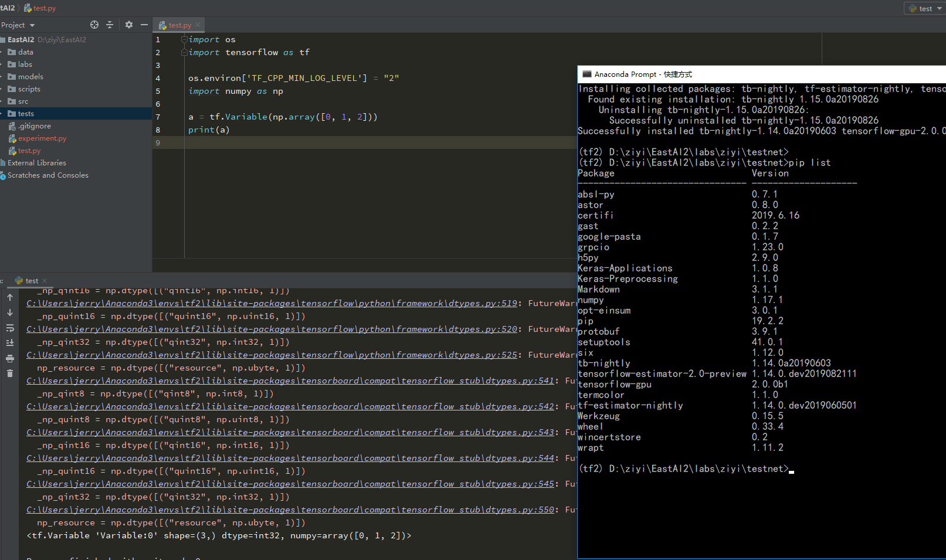Click the os.environ code on line 4
The image size is (946, 560).
[293, 78]
